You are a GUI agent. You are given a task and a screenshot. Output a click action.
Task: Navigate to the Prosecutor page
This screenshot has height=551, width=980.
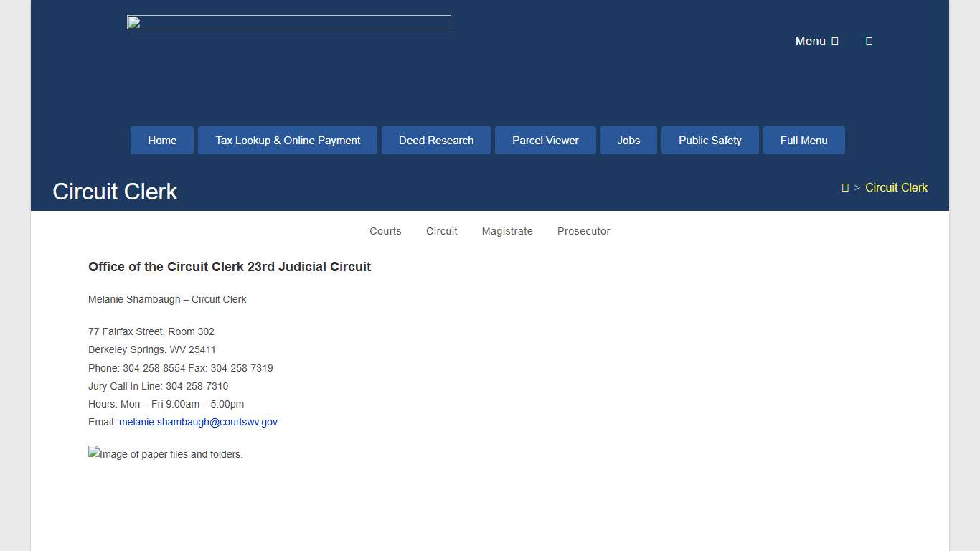click(583, 231)
